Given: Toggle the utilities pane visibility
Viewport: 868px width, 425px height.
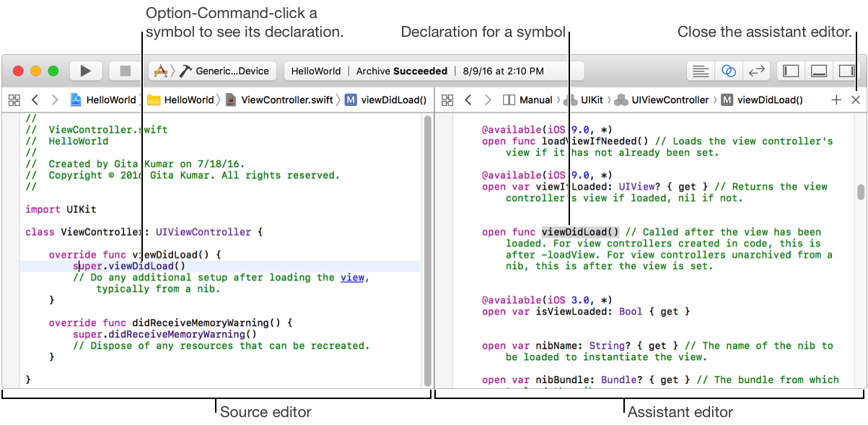Looking at the screenshot, I should click(846, 71).
